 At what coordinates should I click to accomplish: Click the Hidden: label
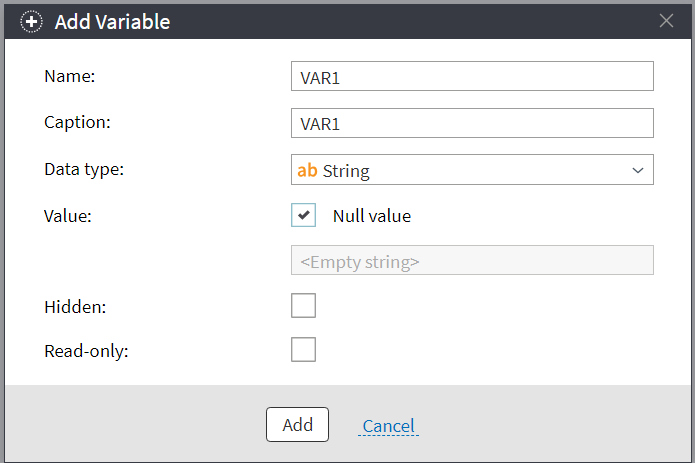click(x=75, y=307)
